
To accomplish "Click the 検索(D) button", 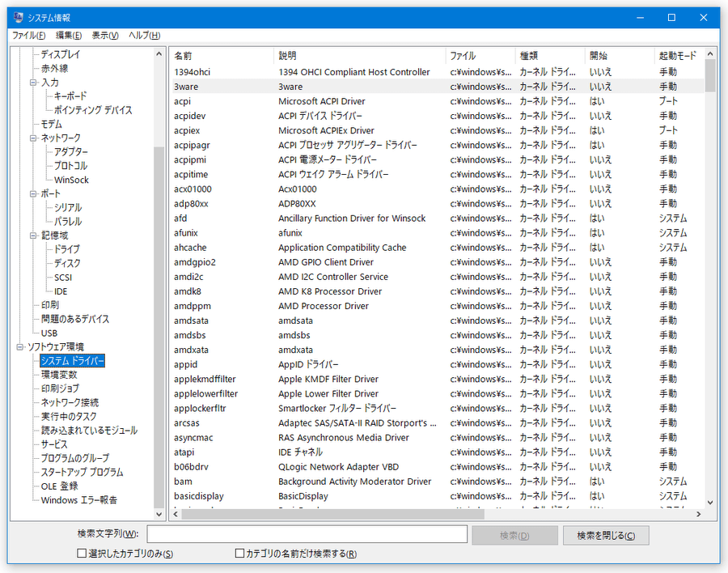I will click(x=514, y=535).
